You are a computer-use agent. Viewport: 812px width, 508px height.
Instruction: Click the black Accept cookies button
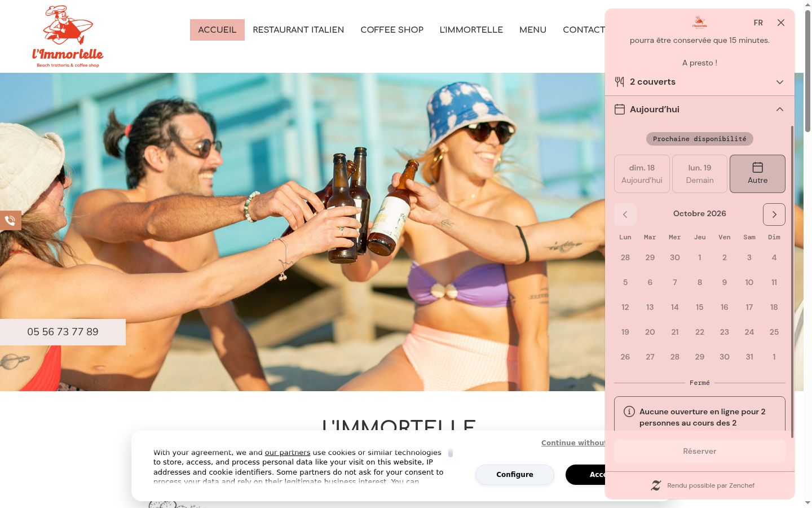coord(586,475)
